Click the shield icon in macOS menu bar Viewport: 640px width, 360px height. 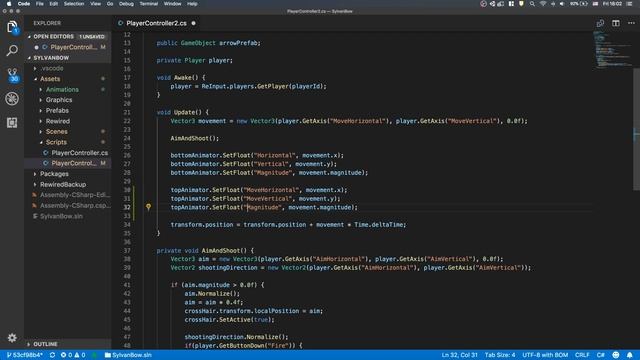pos(521,4)
